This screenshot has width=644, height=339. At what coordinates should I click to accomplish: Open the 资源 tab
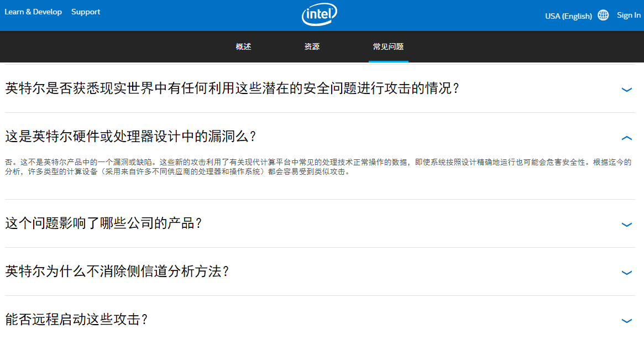point(312,47)
